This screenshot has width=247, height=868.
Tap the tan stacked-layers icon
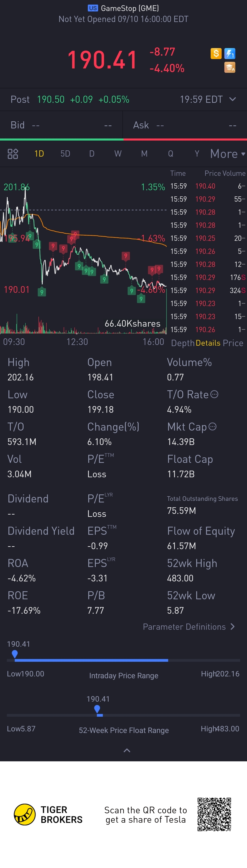click(230, 67)
